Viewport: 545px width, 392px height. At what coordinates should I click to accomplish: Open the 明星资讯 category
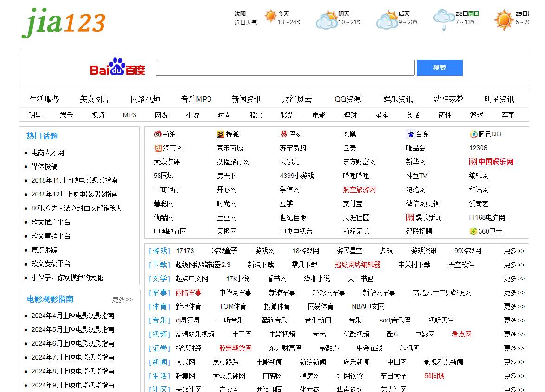coord(499,99)
